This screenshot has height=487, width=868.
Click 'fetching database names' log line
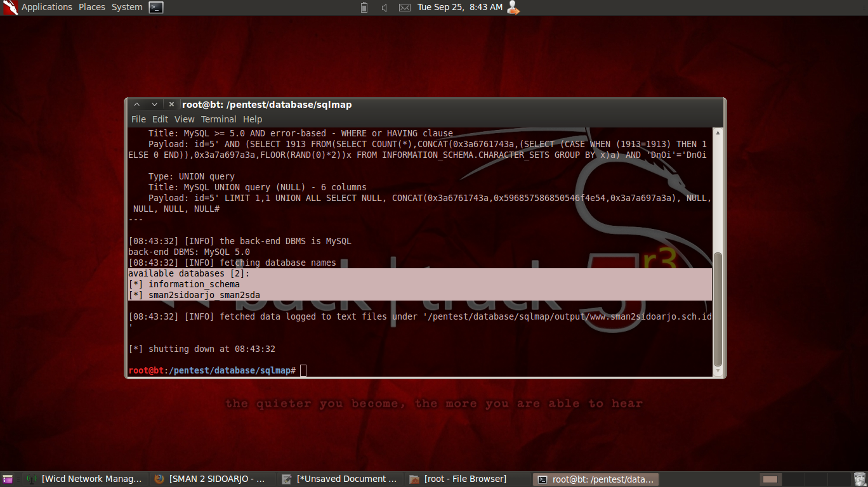(232, 263)
